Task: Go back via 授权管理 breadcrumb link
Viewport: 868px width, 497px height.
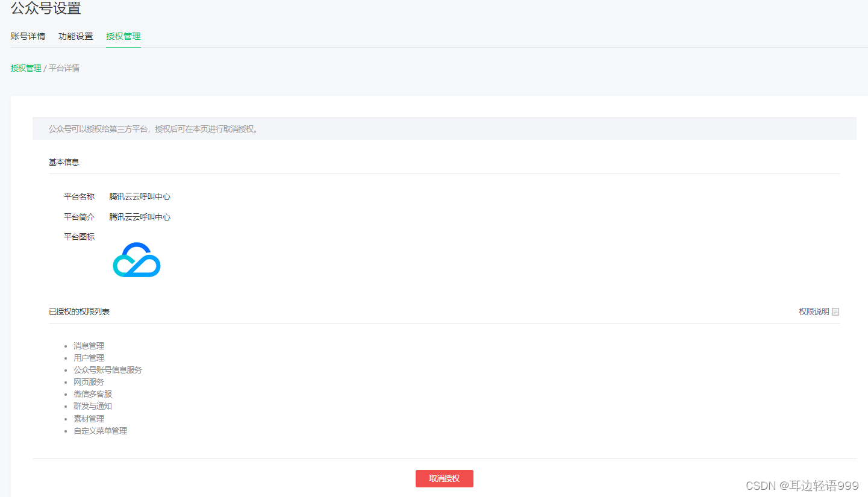Action: pyautogui.click(x=26, y=69)
